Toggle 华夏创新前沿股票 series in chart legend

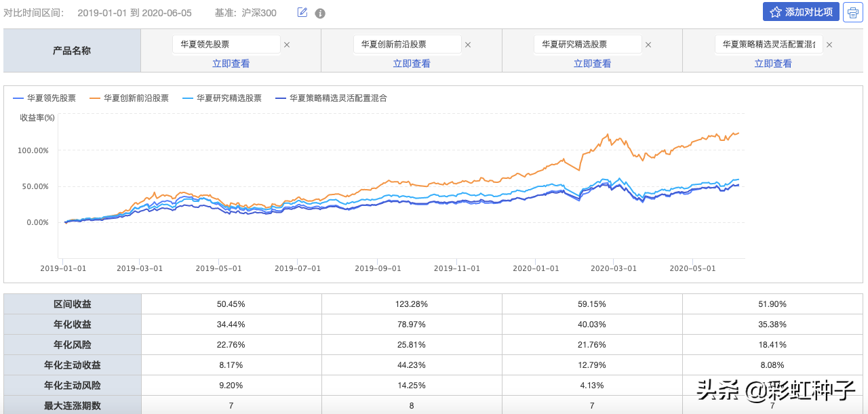129,98
